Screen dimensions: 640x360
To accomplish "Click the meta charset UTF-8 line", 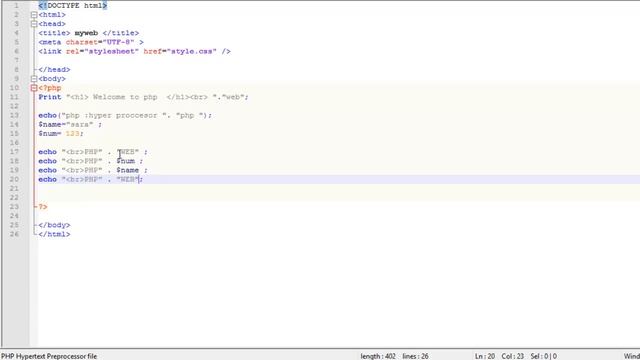I will [91, 42].
